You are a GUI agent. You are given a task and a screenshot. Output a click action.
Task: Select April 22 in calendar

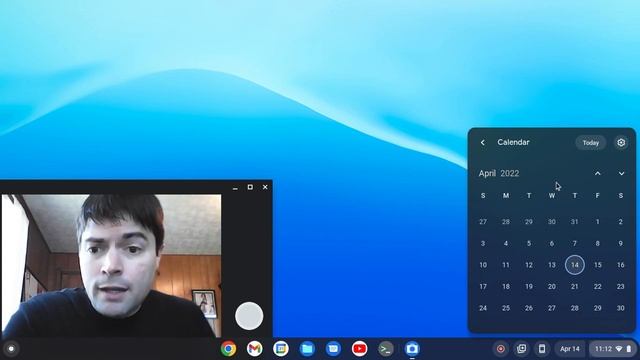pyautogui.click(x=598, y=287)
